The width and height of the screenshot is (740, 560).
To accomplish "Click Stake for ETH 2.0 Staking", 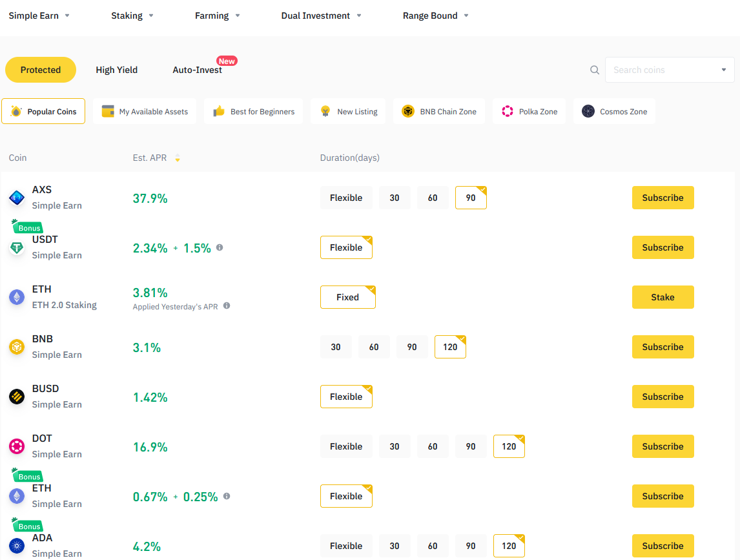I will click(663, 297).
